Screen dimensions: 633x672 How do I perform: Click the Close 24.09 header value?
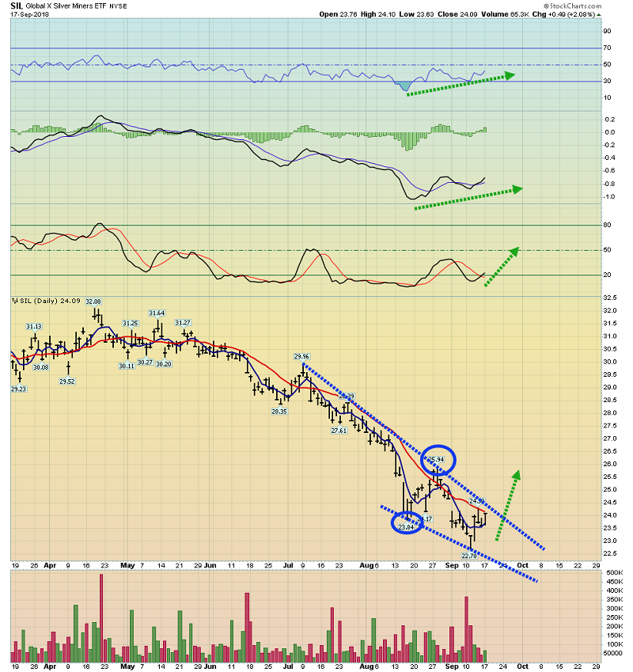(457, 14)
